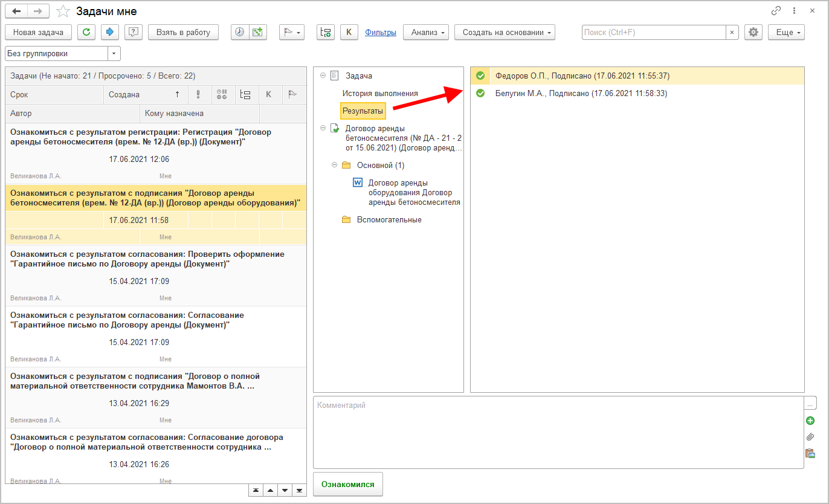Open settings with the gear icon
Viewport: 829px width, 504px height.
pos(753,33)
